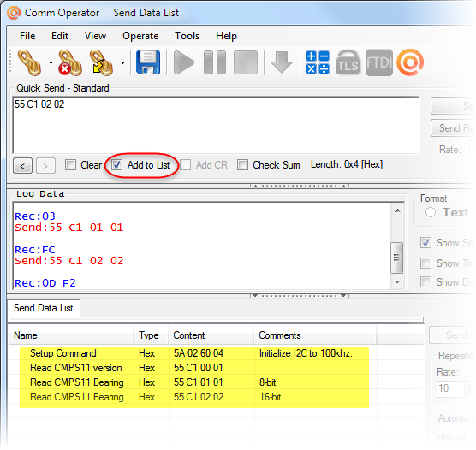Click the Open connection chain icon
The width and height of the screenshot is (476, 450).
click(x=29, y=62)
